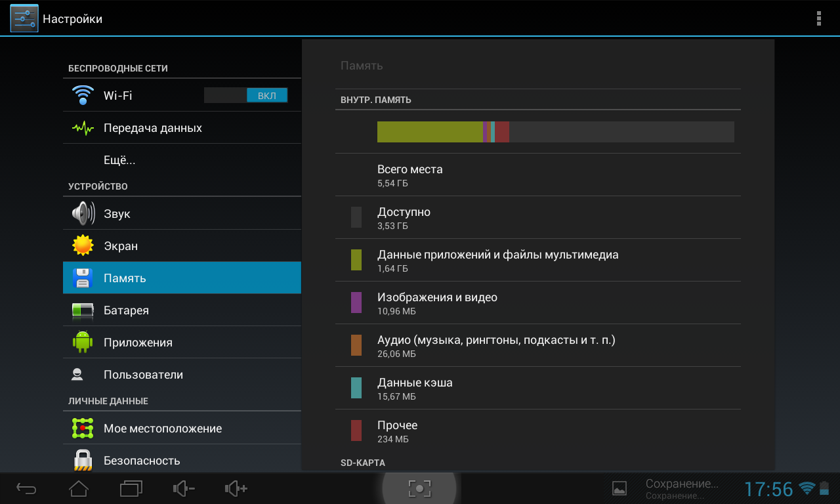The width and height of the screenshot is (840, 504).
Task: Tap the volume up button
Action: pyautogui.click(x=236, y=488)
